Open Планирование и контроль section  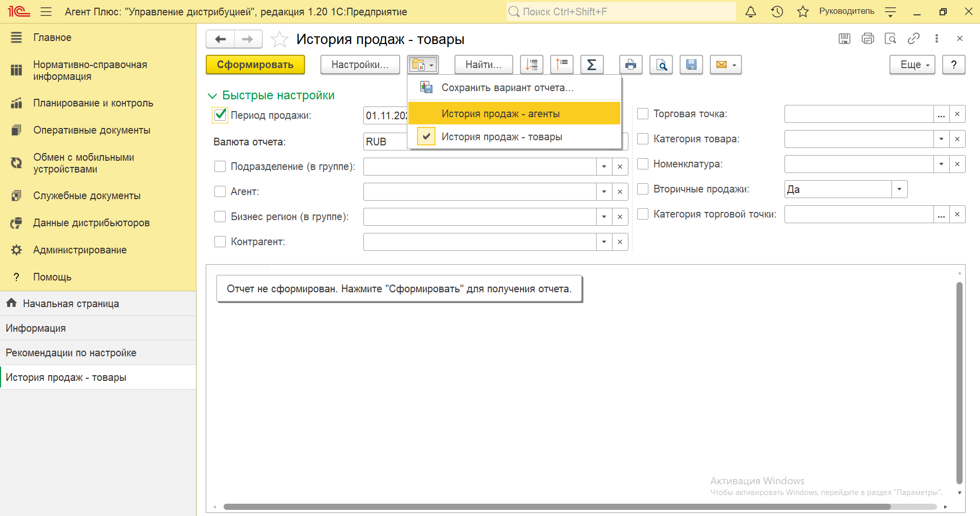pos(93,103)
